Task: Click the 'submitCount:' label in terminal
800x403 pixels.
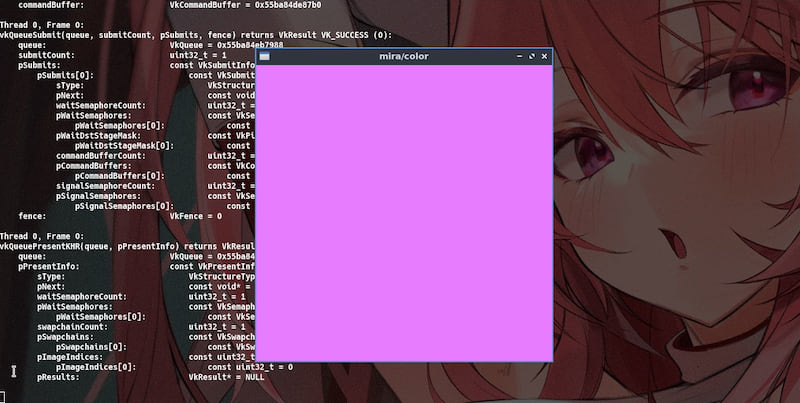Action: click(x=46, y=55)
